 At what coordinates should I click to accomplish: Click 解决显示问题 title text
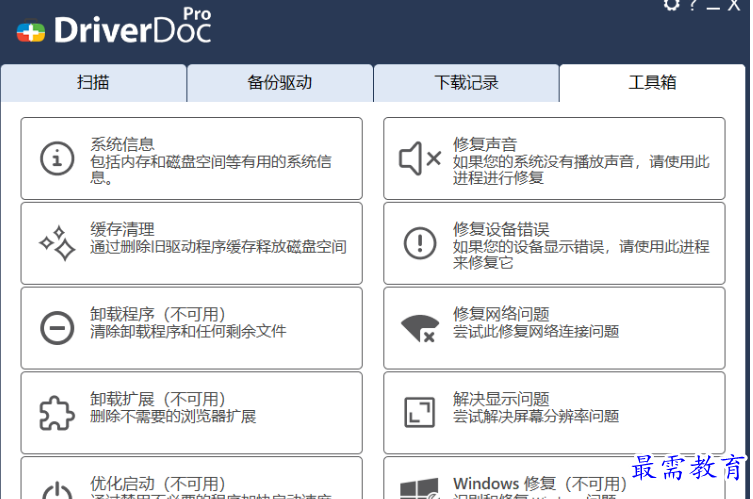coord(501,399)
